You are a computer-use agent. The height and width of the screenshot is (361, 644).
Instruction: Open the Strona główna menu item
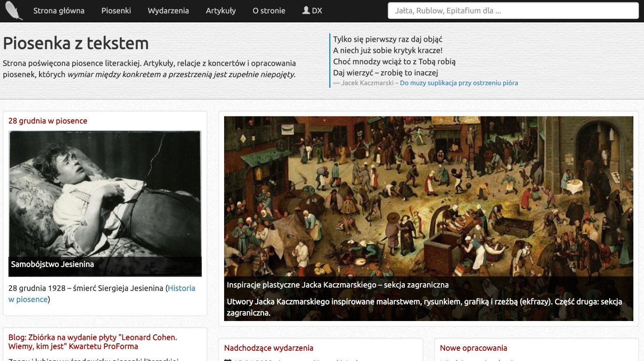[x=59, y=11]
